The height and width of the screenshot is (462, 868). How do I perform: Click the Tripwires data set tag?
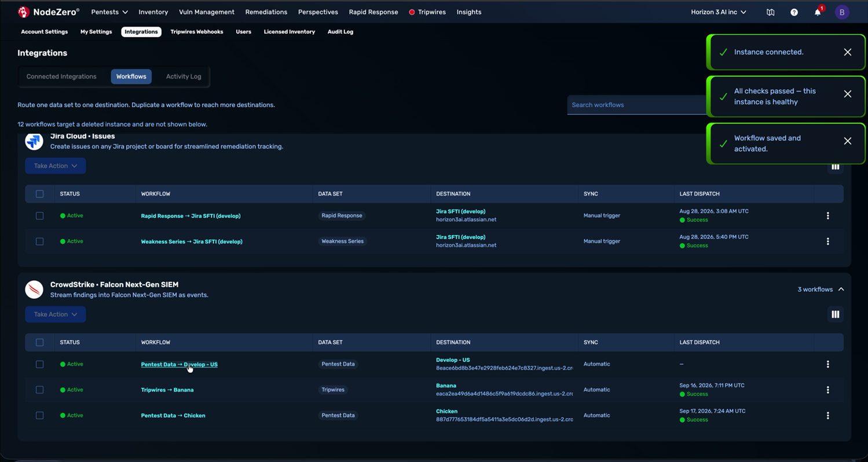(x=333, y=390)
